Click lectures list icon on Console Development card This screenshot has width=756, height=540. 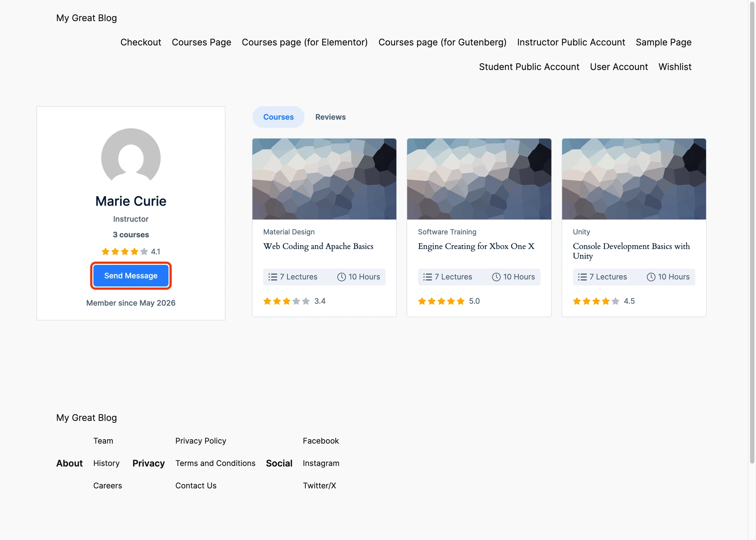[582, 277]
